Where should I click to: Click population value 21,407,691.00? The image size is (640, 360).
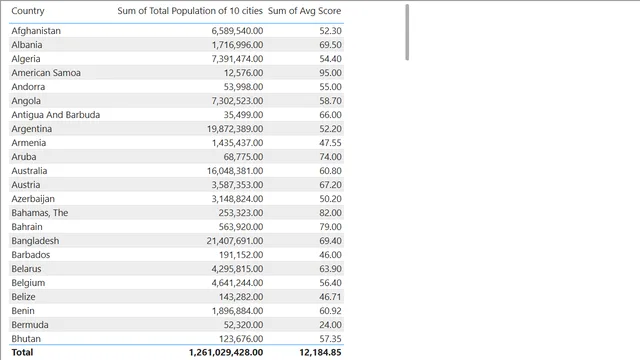point(235,241)
